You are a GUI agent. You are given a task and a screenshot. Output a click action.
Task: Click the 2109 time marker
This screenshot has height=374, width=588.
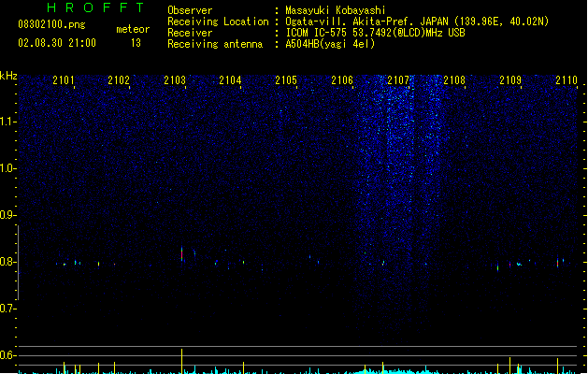(x=510, y=80)
